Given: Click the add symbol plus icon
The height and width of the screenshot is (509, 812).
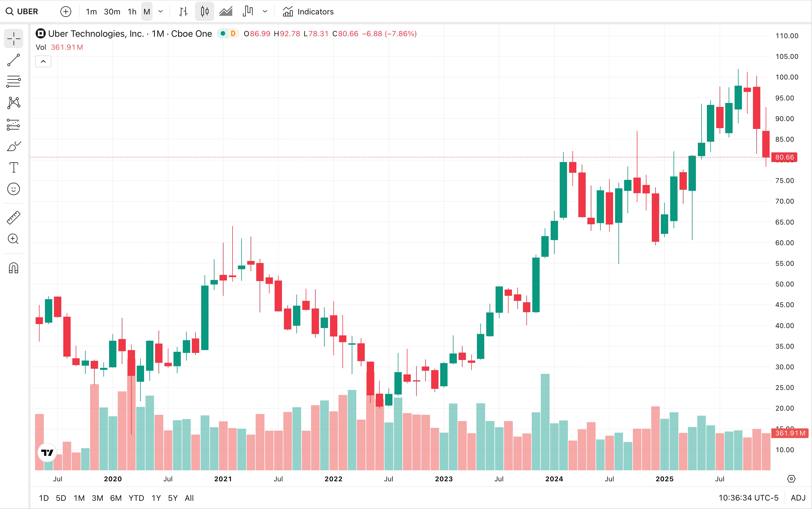Looking at the screenshot, I should point(66,12).
